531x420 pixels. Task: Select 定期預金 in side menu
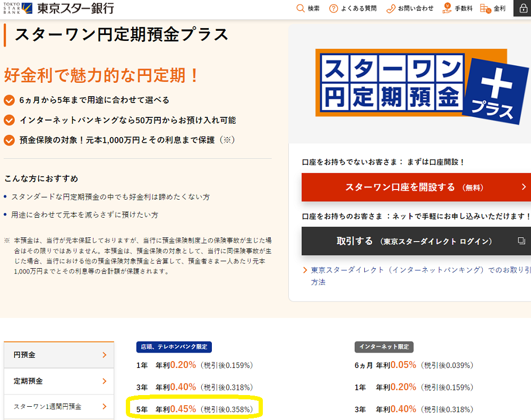coord(59,381)
